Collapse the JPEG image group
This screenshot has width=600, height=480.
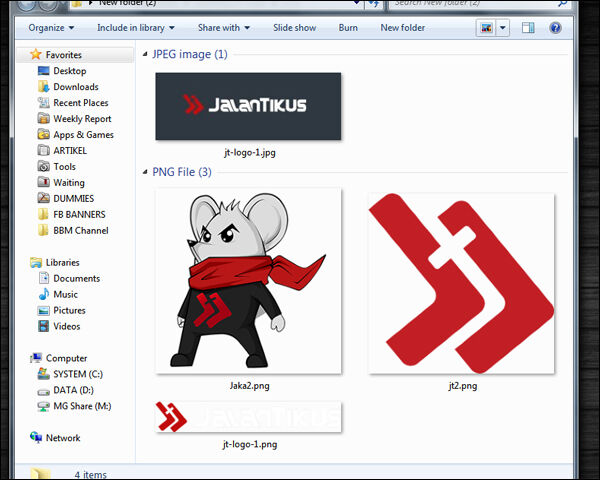[x=145, y=54]
